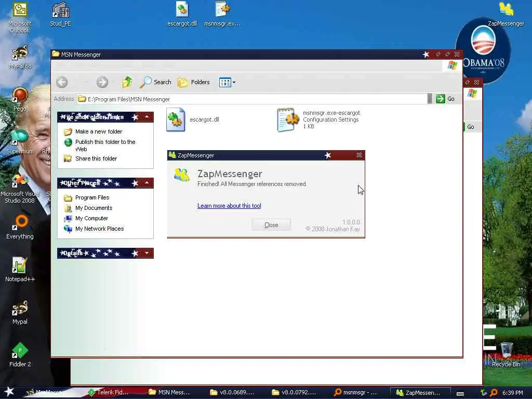This screenshot has width=532, height=399.
Task: Open the ZapMessenger desktop icon
Action: coord(506,14)
